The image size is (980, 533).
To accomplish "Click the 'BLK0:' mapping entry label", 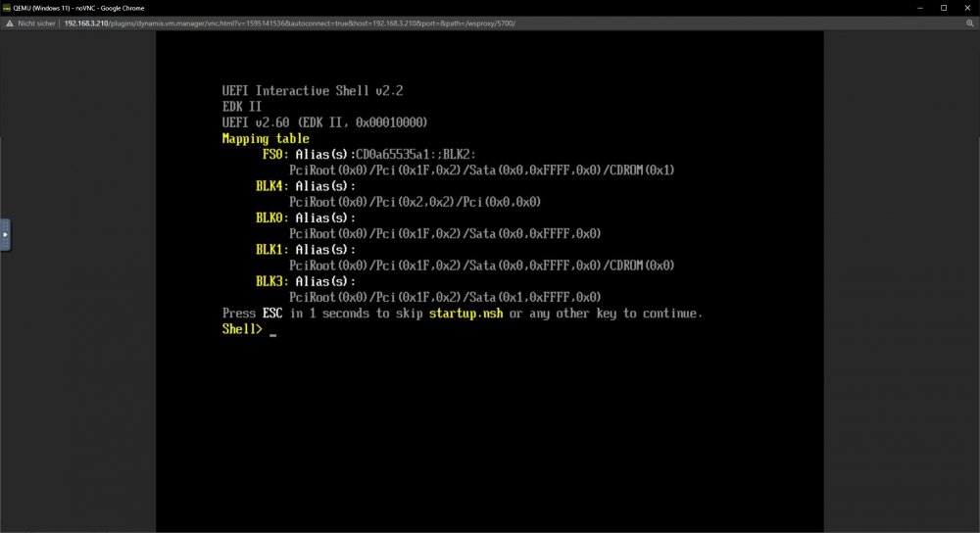I will [x=272, y=218].
